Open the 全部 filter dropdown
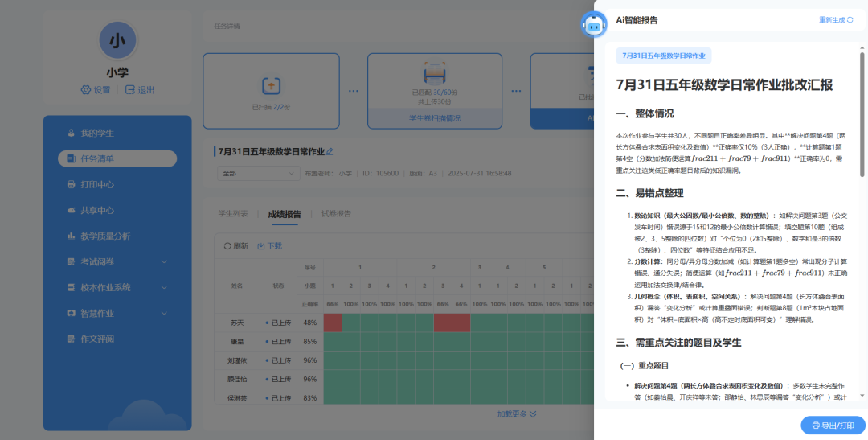This screenshot has width=868, height=440. (x=259, y=174)
